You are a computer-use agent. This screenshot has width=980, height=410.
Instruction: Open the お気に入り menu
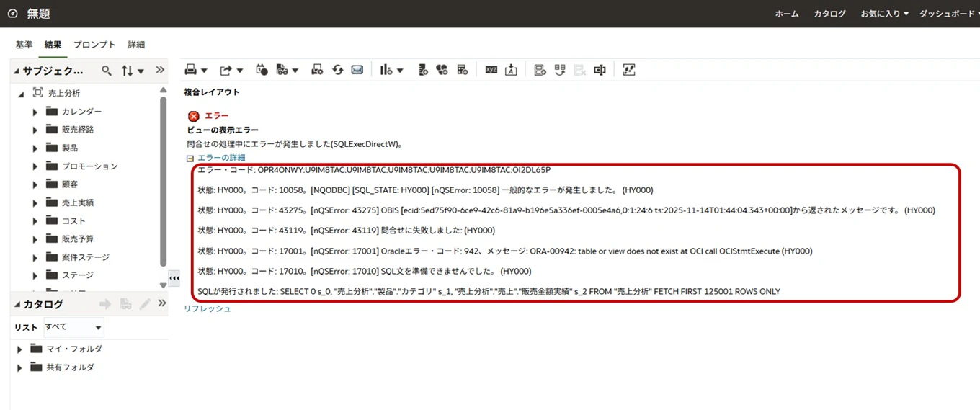click(884, 14)
